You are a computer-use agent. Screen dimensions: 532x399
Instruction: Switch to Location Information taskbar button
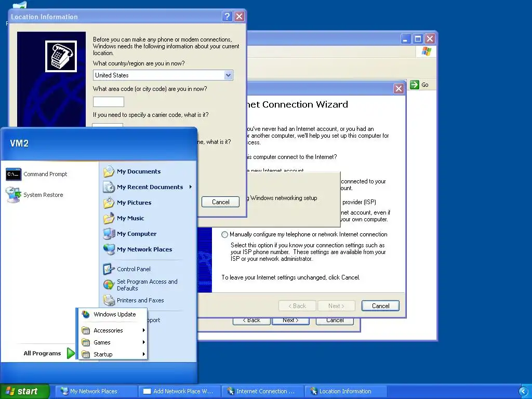(x=345, y=391)
